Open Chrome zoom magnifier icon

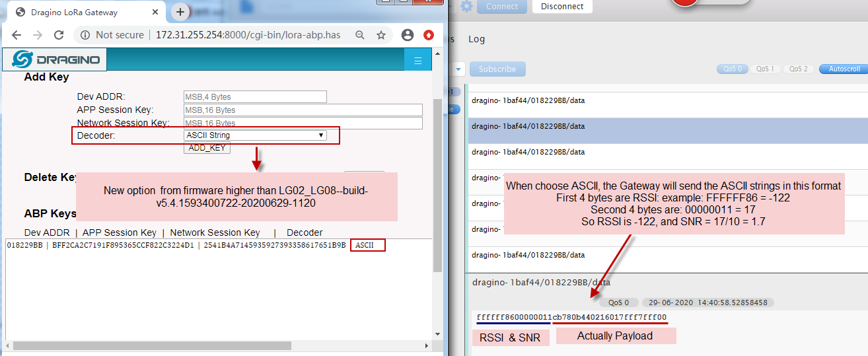pyautogui.click(x=360, y=35)
